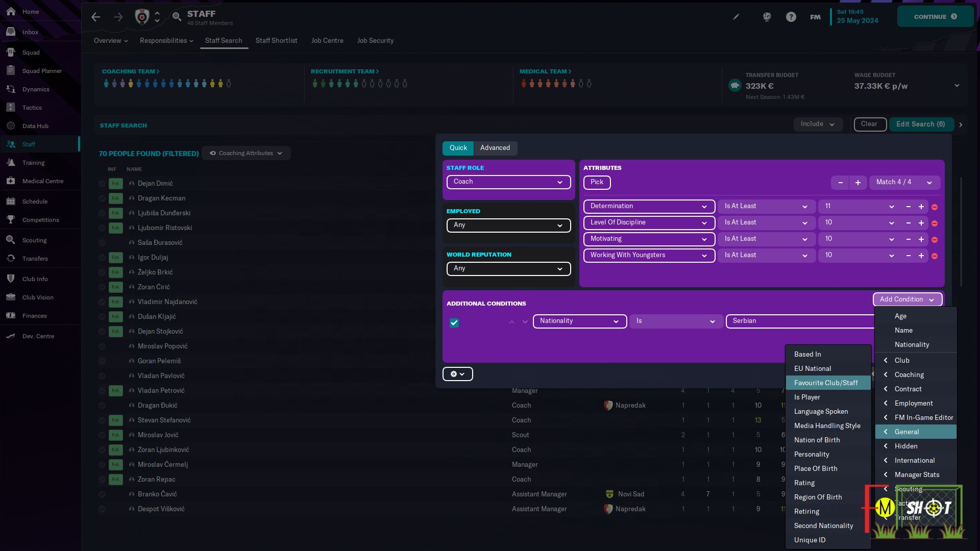Open Finances in sidebar
Image resolution: width=980 pixels, height=551 pixels.
[34, 316]
